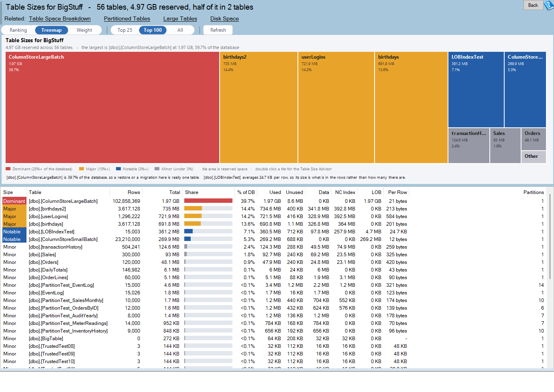Sort by the Per Row column header
This screenshot has height=392, width=554.
[396, 192]
